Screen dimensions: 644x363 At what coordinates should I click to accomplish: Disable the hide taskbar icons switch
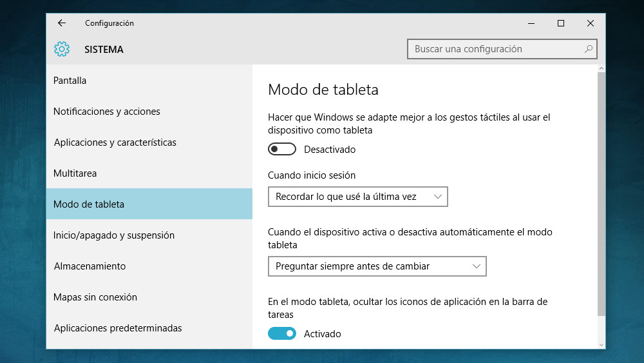click(x=282, y=333)
